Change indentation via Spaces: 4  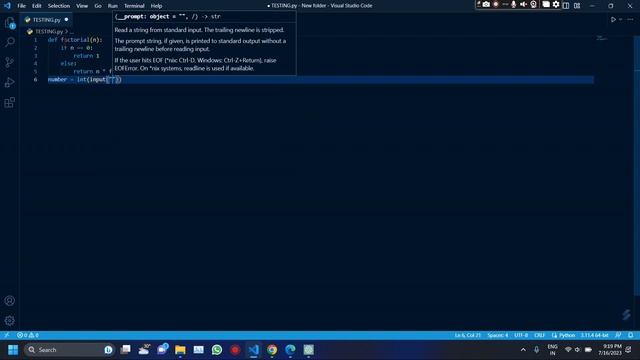coord(498,335)
